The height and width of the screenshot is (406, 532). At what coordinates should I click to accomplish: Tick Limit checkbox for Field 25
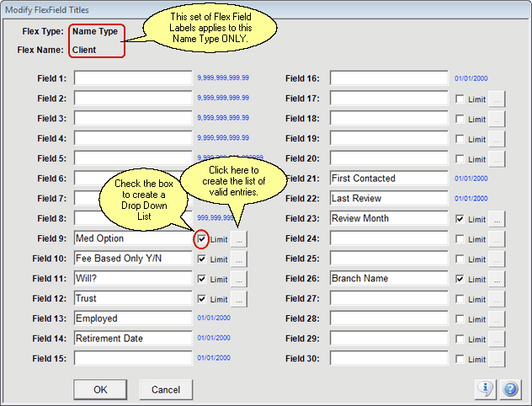460,259
